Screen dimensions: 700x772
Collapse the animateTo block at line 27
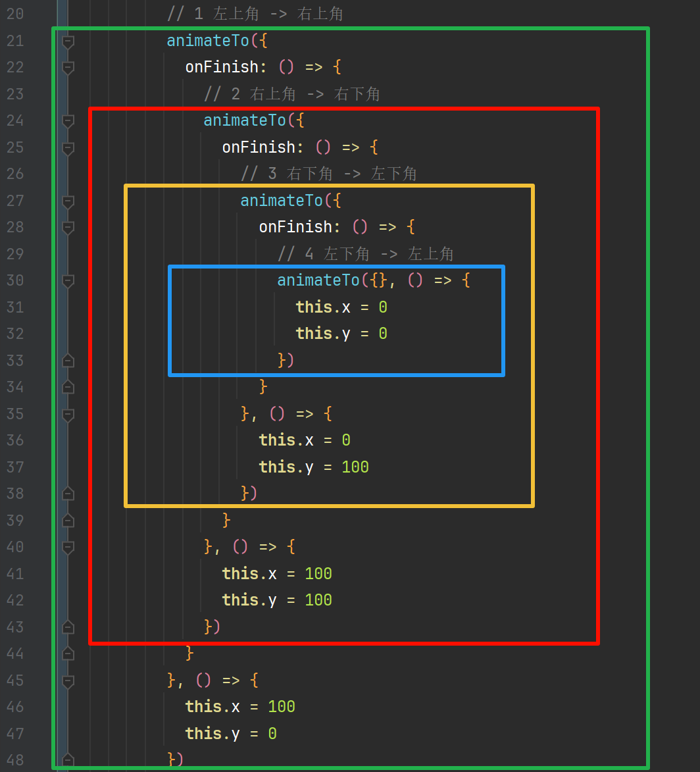point(68,200)
